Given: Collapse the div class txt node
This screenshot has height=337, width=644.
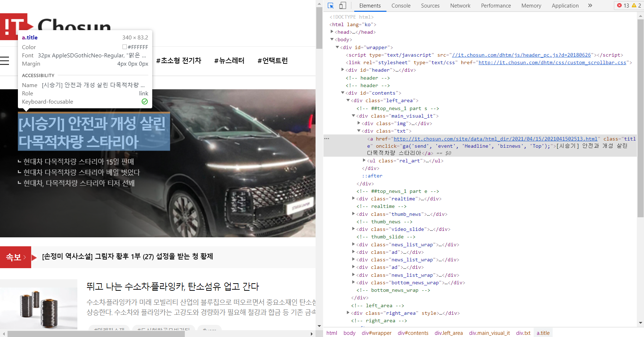Looking at the screenshot, I should pos(359,131).
